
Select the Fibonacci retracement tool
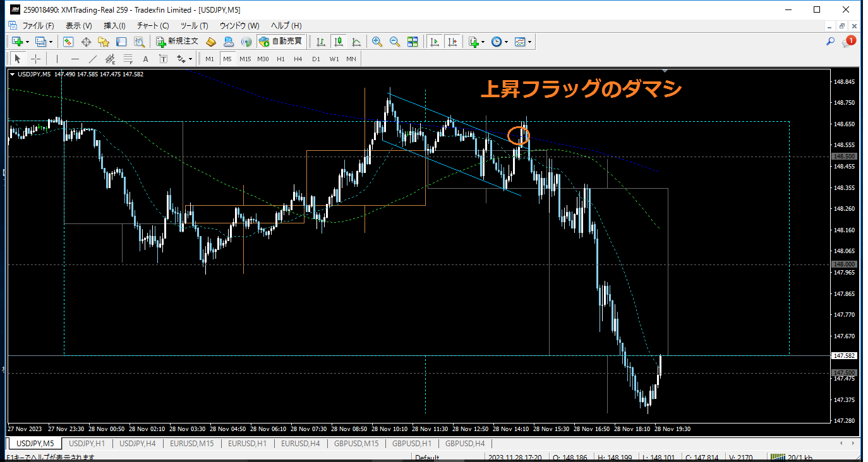pyautogui.click(x=128, y=59)
